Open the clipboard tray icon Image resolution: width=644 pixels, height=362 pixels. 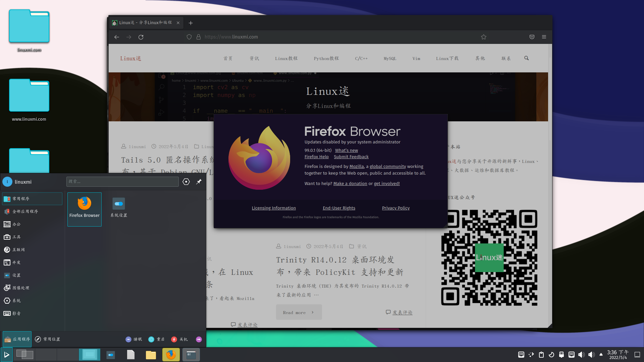click(x=541, y=355)
